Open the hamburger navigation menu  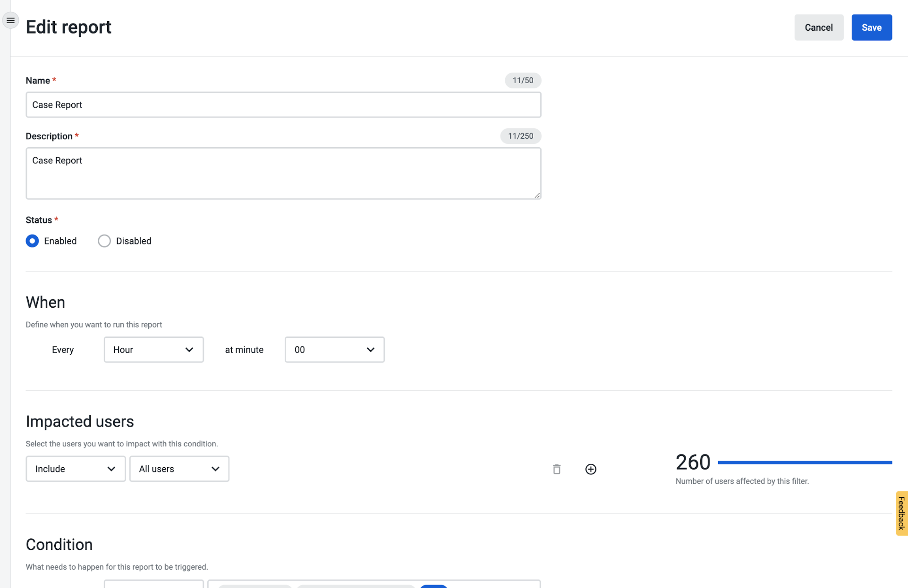pos(10,20)
